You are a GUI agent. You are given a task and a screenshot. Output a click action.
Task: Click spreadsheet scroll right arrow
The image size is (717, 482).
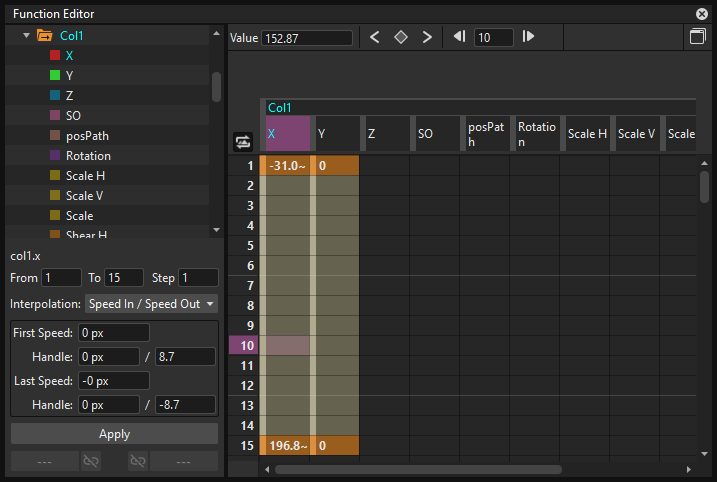[689, 469]
